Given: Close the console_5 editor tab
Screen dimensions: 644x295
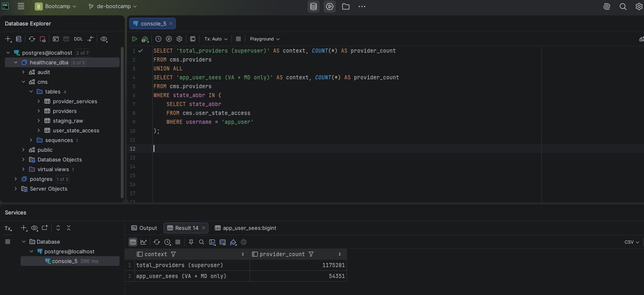Looking at the screenshot, I should pyautogui.click(x=171, y=23).
